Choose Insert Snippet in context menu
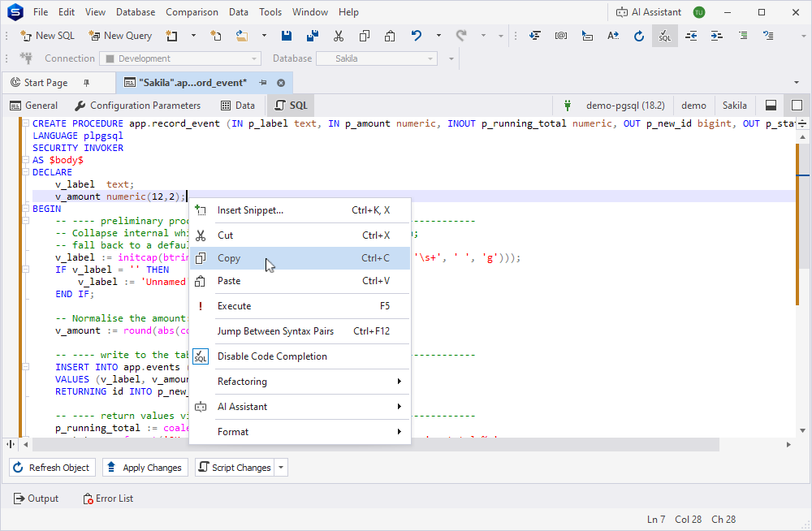The height and width of the screenshot is (531, 812). tap(300, 210)
